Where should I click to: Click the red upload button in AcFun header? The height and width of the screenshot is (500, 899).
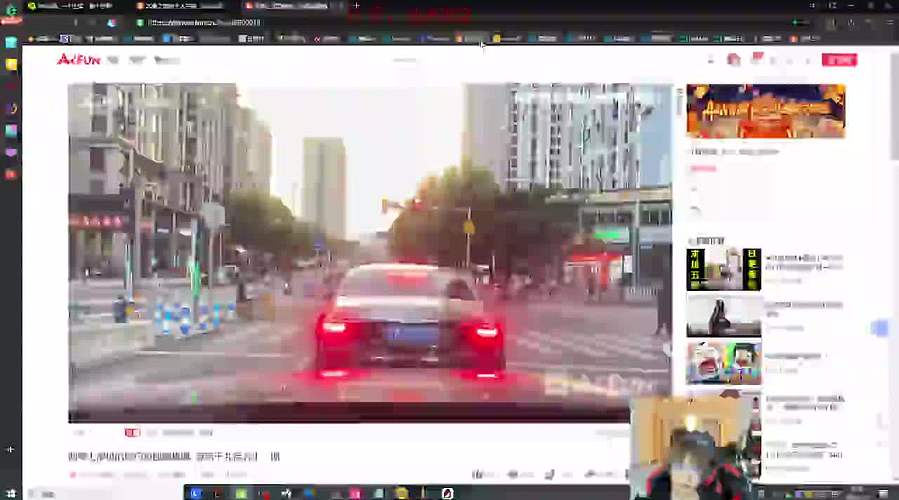pos(838,60)
